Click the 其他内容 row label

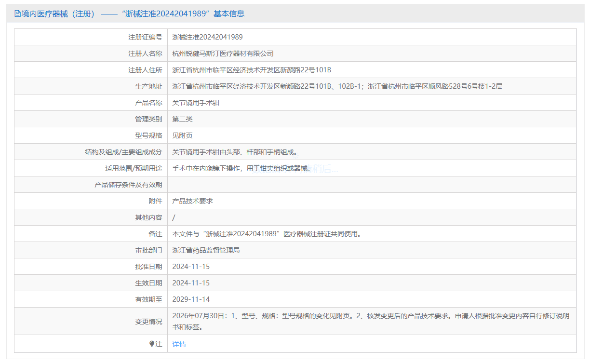[x=148, y=217]
